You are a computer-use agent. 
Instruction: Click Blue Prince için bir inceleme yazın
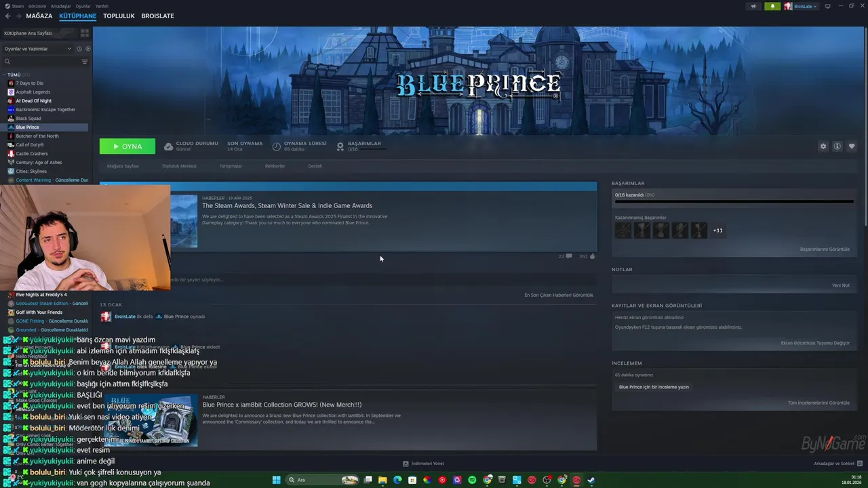tap(654, 387)
